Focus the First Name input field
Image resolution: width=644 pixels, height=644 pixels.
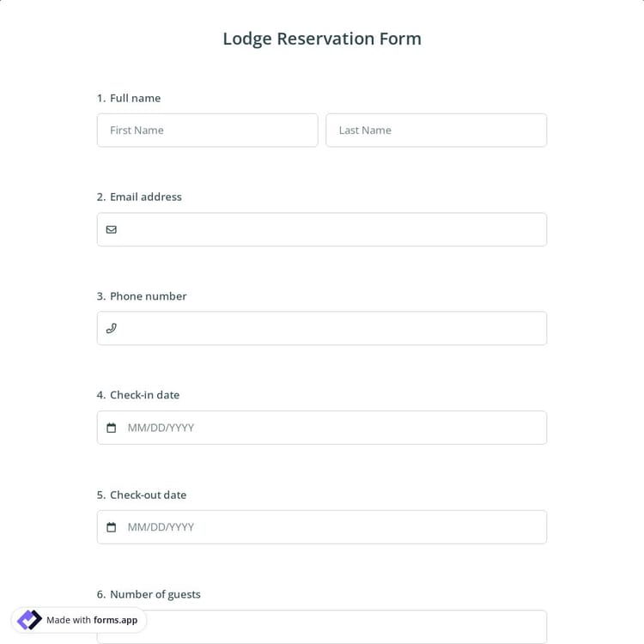(x=207, y=131)
